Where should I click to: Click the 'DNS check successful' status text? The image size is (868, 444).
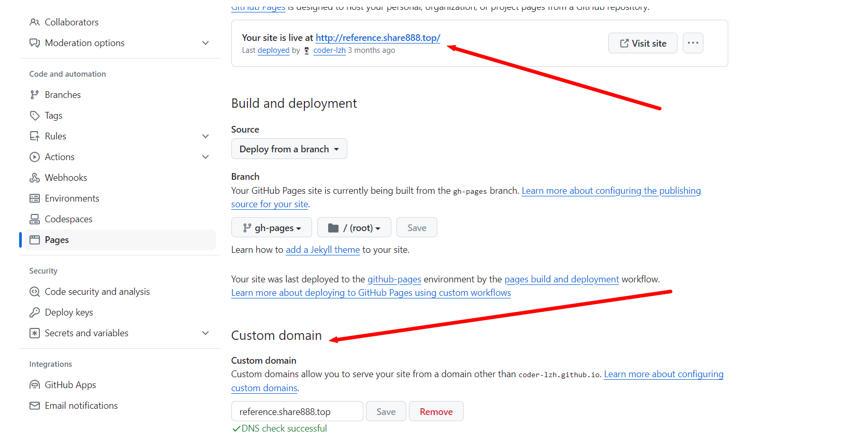284,428
